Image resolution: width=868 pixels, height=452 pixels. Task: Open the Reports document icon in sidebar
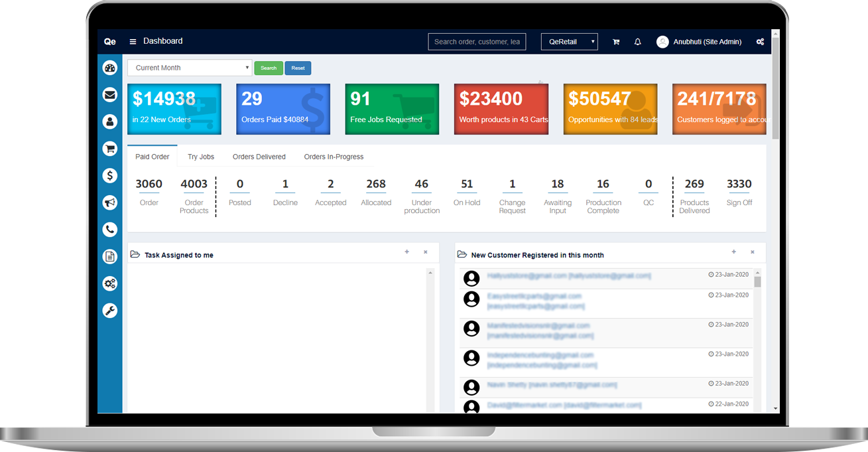click(x=109, y=256)
